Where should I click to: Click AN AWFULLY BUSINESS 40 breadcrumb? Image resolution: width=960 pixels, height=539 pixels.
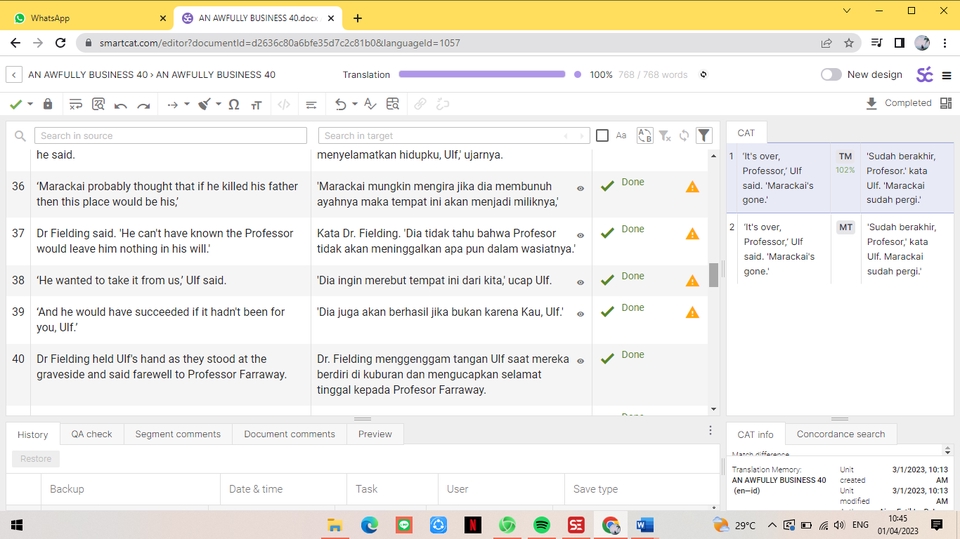[88, 75]
